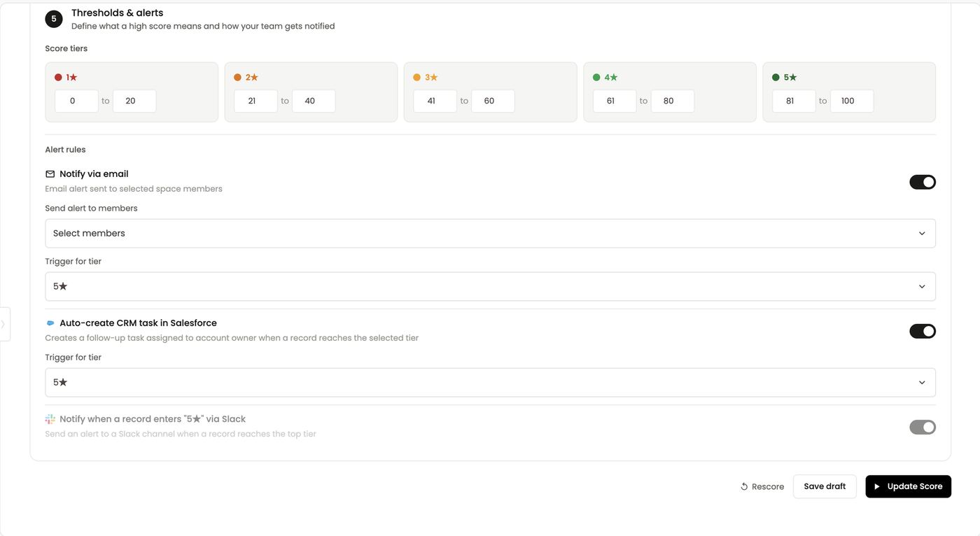Click Save draft button
Viewport: 980px width, 536px height.
(x=825, y=486)
